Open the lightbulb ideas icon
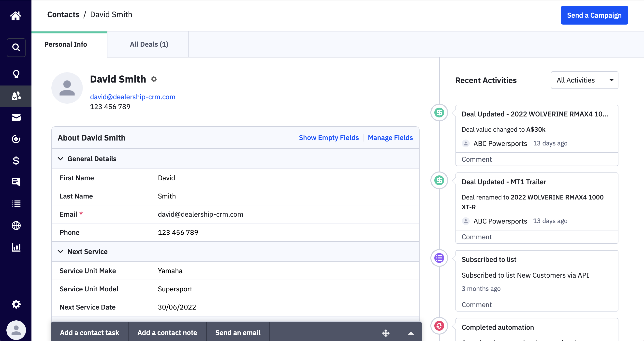 pos(16,74)
